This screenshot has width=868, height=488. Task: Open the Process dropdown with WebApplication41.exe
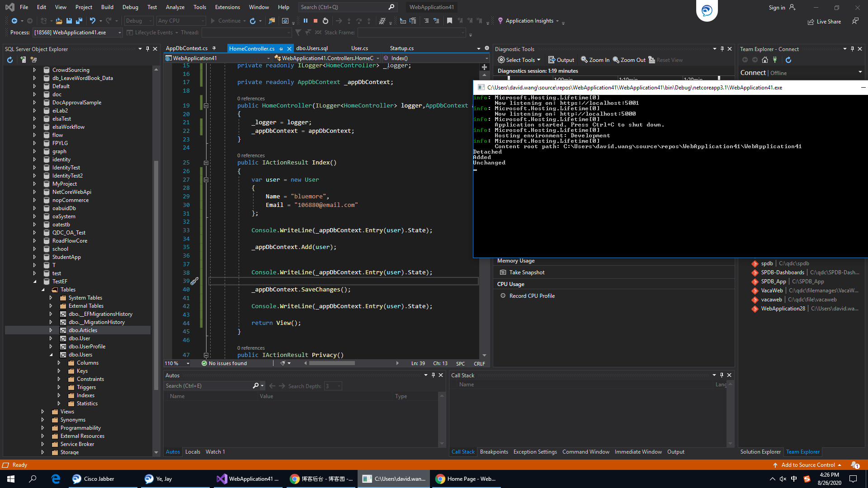(x=119, y=33)
